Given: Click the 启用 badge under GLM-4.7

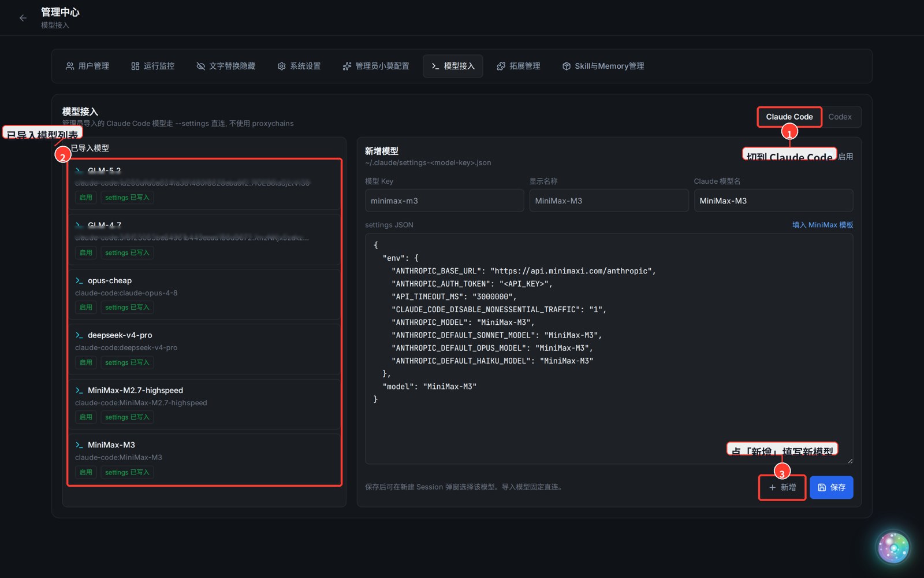Looking at the screenshot, I should (85, 253).
